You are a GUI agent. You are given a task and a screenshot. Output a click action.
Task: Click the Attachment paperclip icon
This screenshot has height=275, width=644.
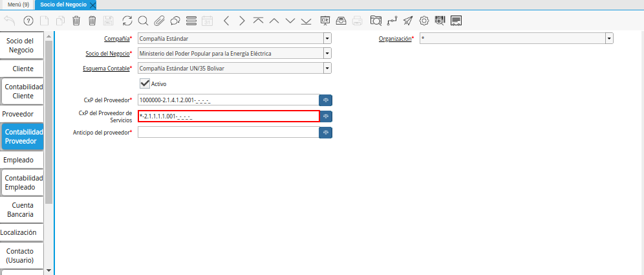[159, 21]
